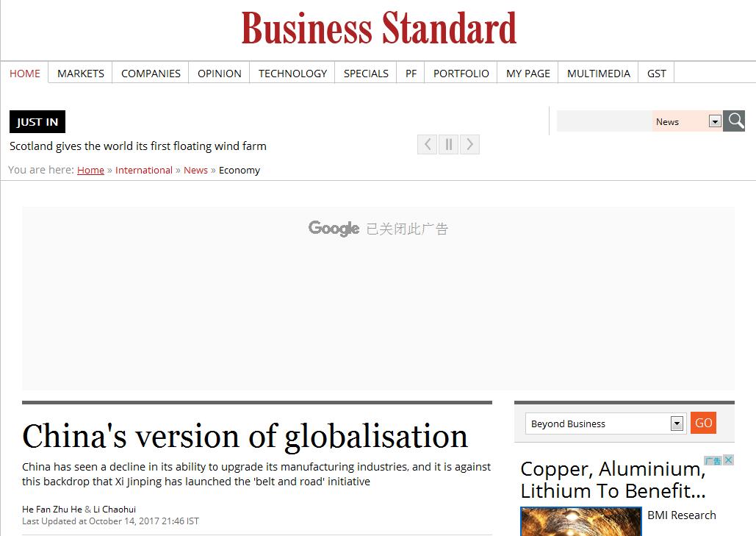Open the HOME tab

[24, 74]
